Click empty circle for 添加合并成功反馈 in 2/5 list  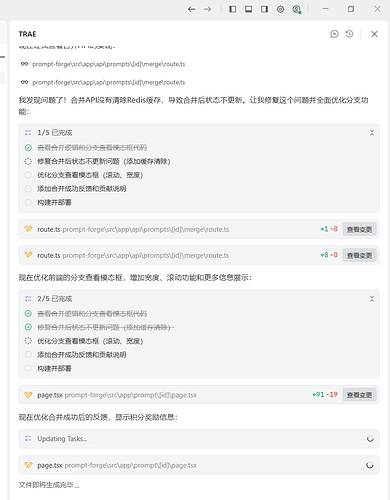28,354
